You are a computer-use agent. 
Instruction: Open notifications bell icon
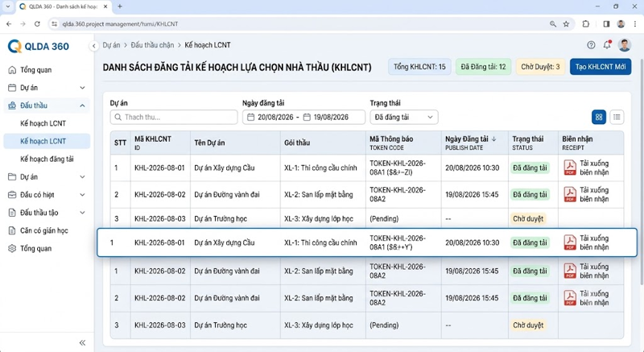click(607, 45)
